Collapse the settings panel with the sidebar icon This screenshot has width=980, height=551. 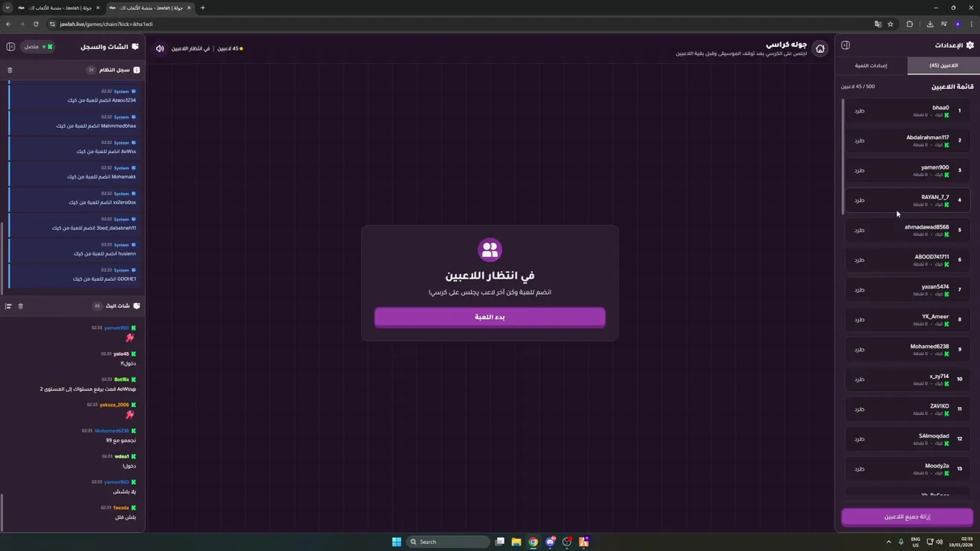(845, 45)
